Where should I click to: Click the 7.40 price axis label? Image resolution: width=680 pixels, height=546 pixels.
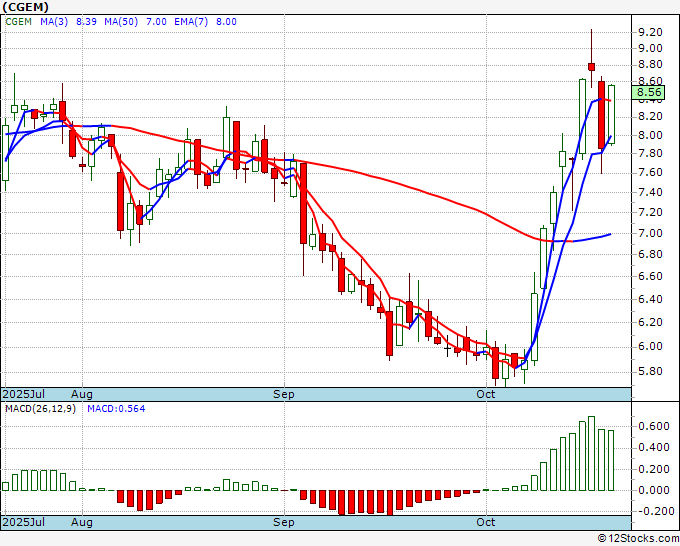tap(650, 192)
